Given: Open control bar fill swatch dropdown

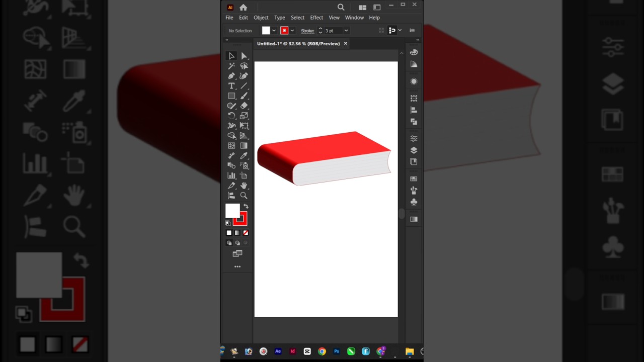Looking at the screenshot, I should 274,31.
